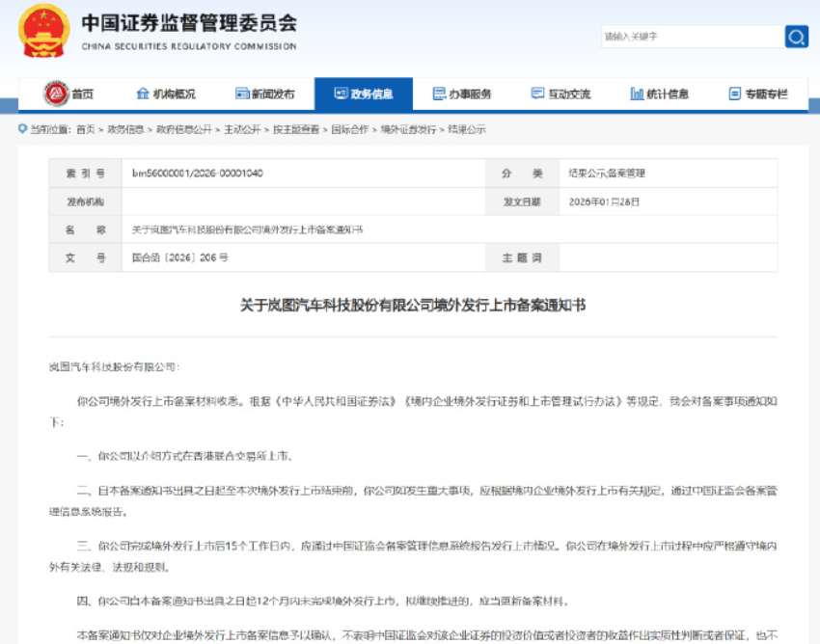Click the red home icon beside 首页

(57, 94)
